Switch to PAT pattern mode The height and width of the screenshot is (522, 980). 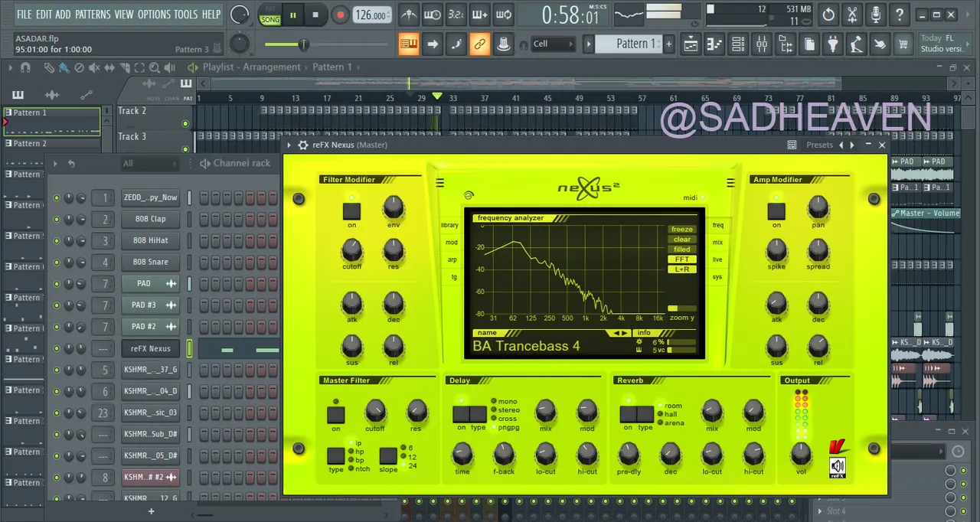coord(270,8)
